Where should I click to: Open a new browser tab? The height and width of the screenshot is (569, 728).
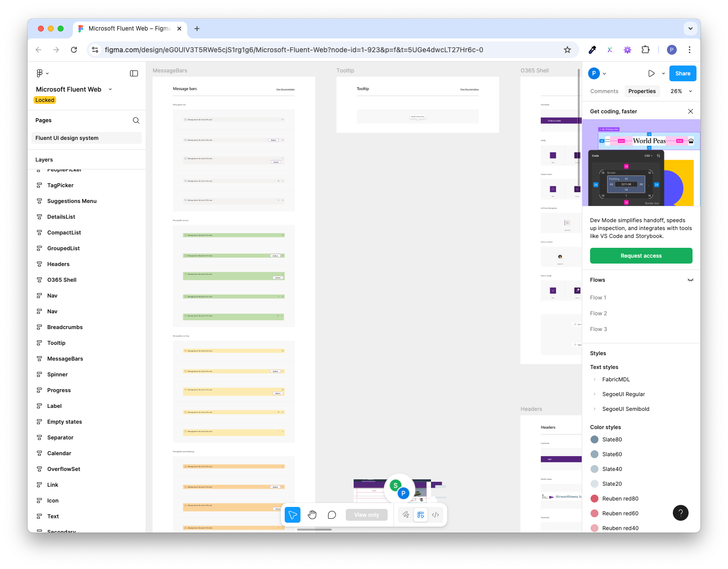(x=197, y=29)
